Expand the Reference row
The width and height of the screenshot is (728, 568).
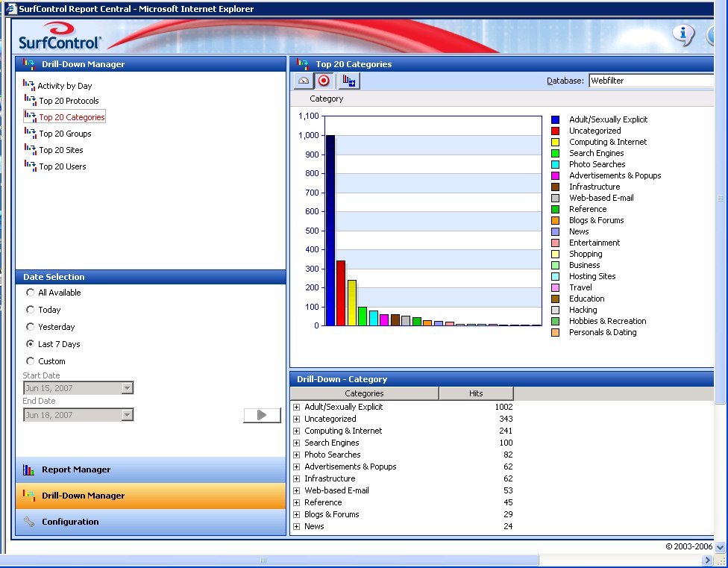point(297,502)
